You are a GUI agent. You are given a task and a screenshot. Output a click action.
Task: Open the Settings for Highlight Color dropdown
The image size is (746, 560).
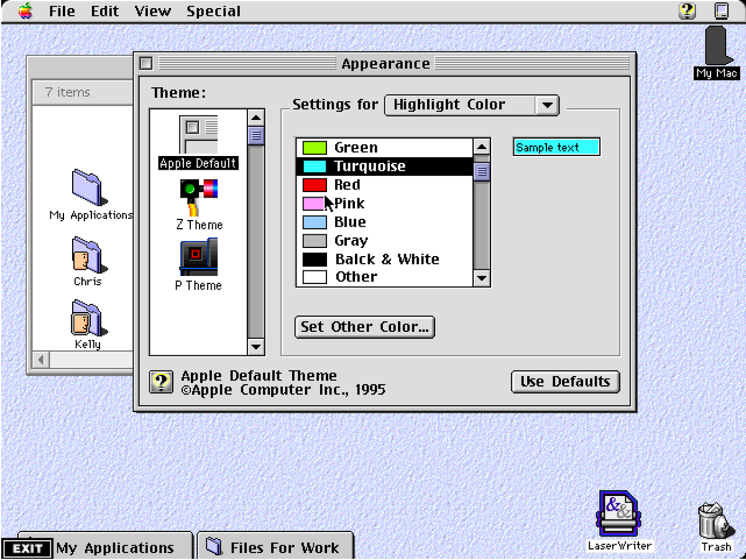coord(472,105)
